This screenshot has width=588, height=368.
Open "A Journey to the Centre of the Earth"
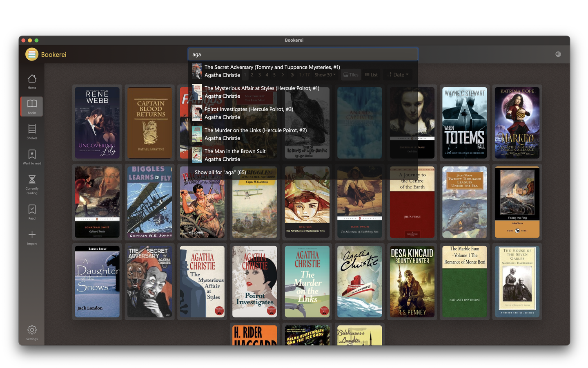tap(412, 202)
